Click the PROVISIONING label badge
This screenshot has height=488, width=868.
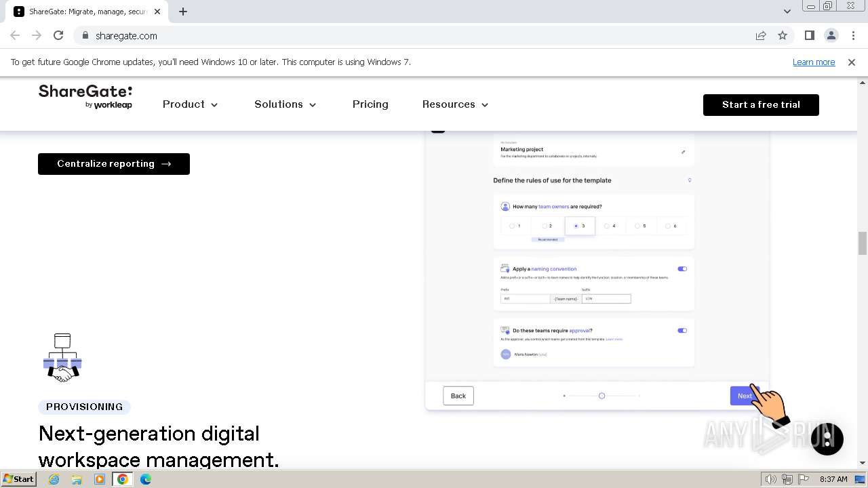click(x=85, y=407)
